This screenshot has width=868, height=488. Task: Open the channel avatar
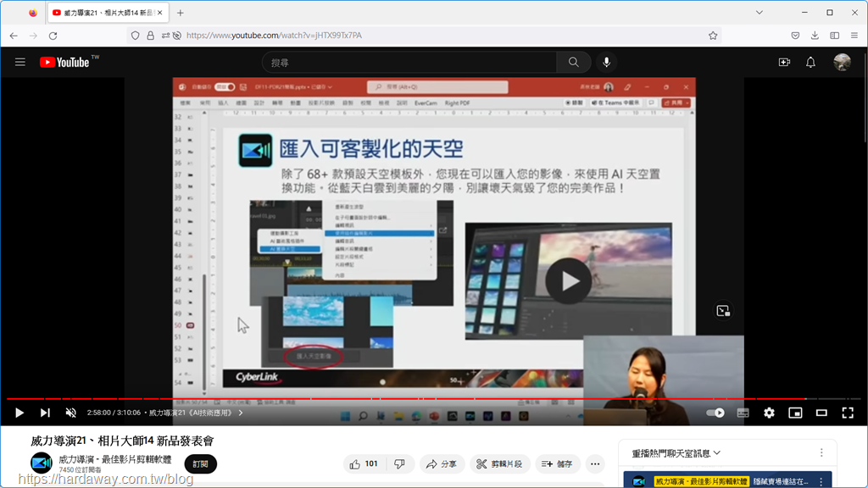42,463
